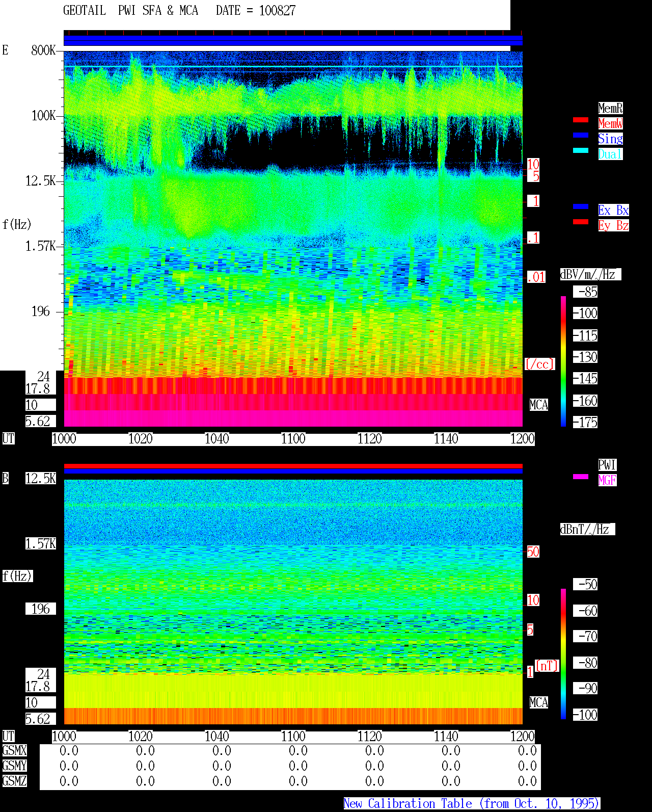This screenshot has width=652, height=812.
Task: Click the E panel electric field spectrogram
Action: point(293,239)
